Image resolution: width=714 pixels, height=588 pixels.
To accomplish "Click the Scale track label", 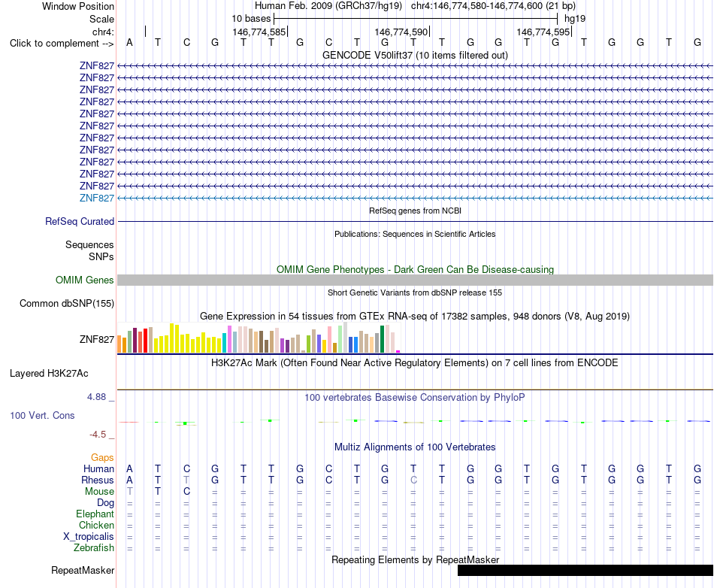I will click(x=101, y=19).
